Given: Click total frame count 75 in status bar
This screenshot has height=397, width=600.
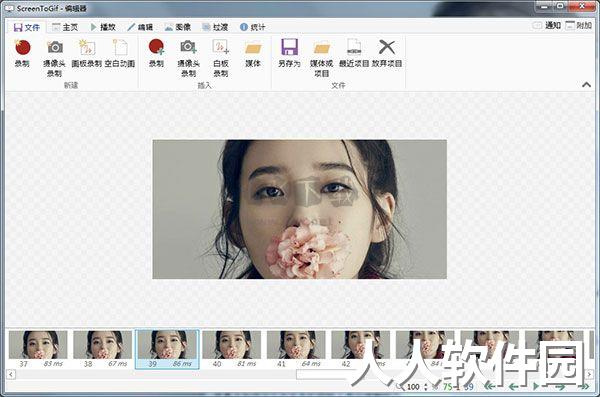Looking at the screenshot, I should pyautogui.click(x=447, y=387).
